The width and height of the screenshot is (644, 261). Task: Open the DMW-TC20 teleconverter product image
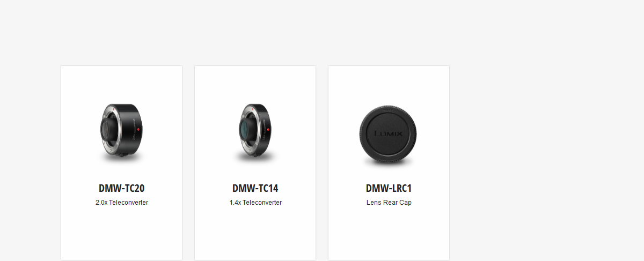pos(121,130)
